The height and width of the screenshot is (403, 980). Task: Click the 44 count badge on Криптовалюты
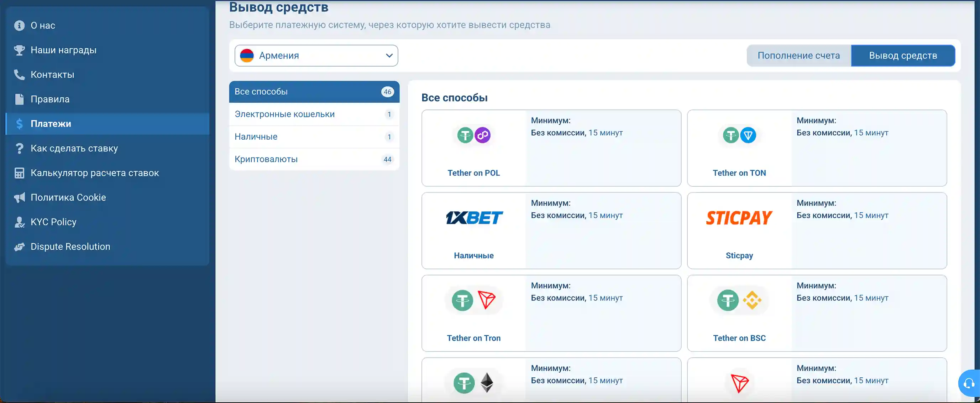(387, 159)
